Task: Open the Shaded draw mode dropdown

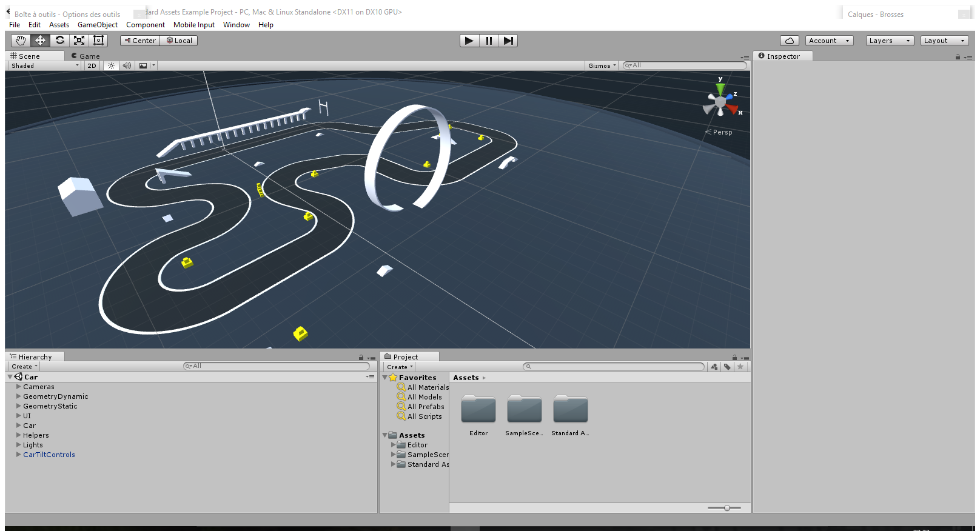Action: 45,65
